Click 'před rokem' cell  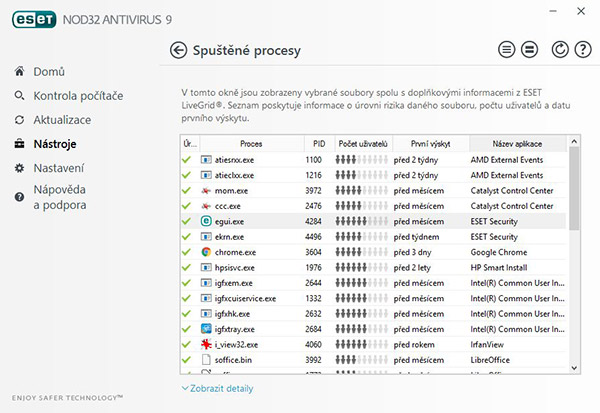point(414,344)
